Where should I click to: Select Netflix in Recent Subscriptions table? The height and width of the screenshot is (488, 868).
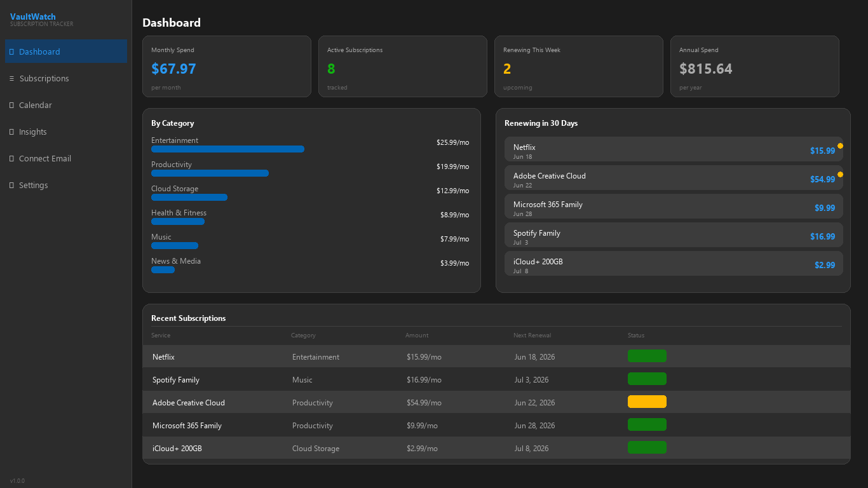click(x=496, y=356)
